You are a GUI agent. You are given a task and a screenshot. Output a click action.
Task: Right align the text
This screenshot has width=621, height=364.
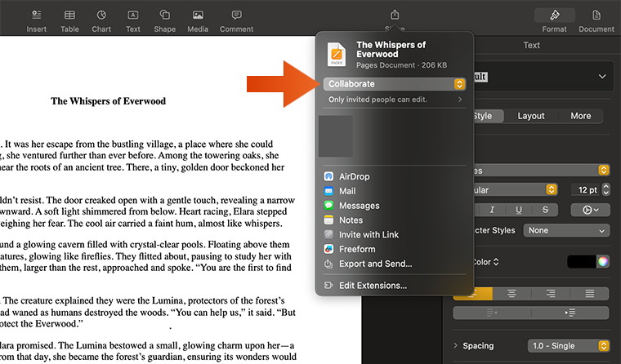point(551,294)
